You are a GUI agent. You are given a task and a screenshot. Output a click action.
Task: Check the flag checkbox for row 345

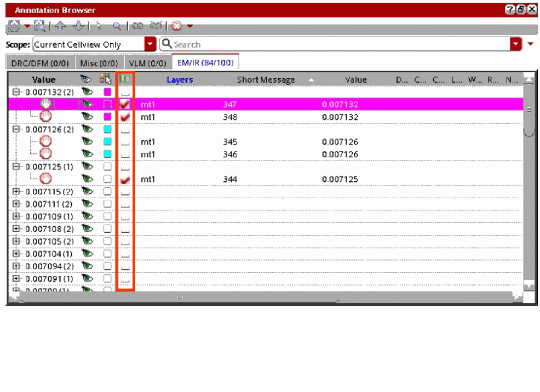click(125, 142)
